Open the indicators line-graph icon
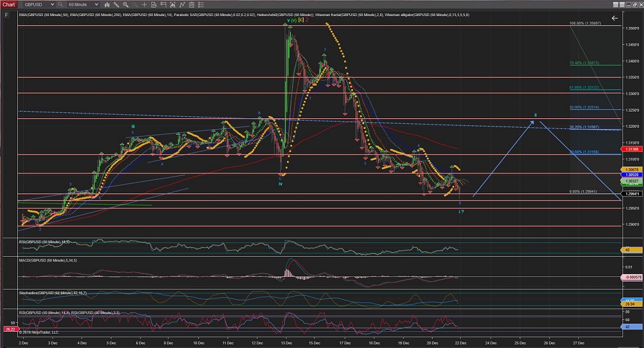 click(x=182, y=5)
